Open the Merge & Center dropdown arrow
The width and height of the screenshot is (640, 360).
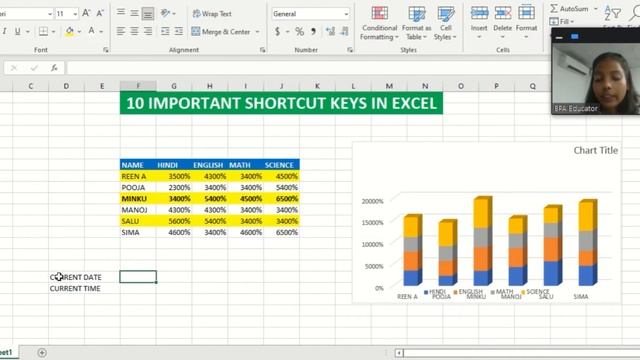258,31
